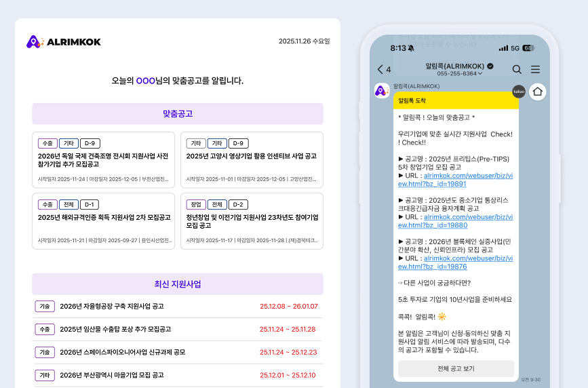Viewport: 588px width, 388px height.
Task: Tap the back arrow in chat header
Action: [380, 69]
